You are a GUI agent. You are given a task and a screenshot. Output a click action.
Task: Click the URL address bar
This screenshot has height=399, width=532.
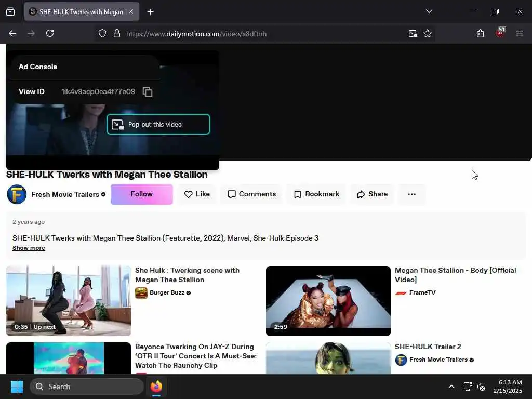tap(264, 34)
